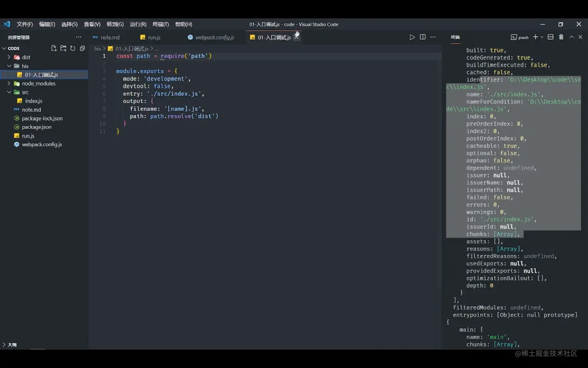Split the terminal panel

[551, 37]
